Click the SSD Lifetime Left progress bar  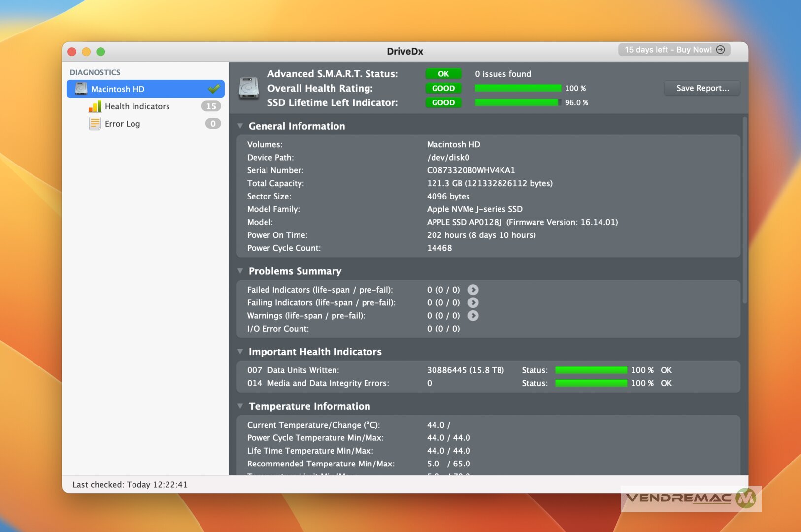pos(517,102)
